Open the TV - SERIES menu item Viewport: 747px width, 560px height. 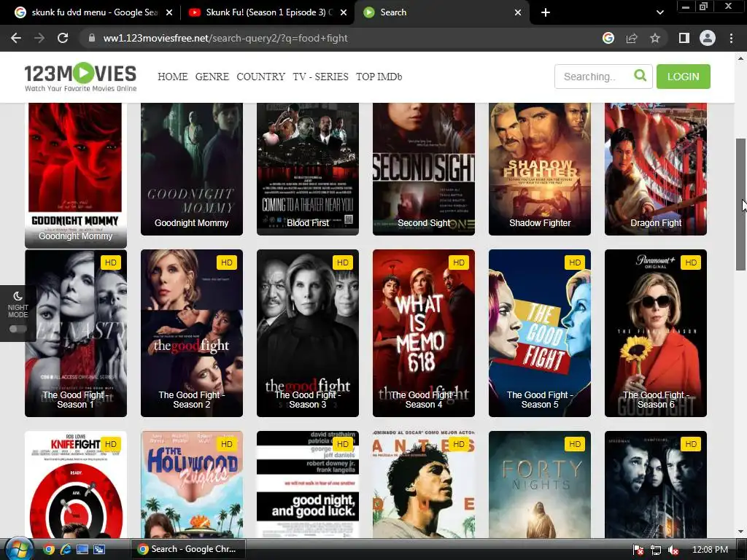pyautogui.click(x=320, y=77)
